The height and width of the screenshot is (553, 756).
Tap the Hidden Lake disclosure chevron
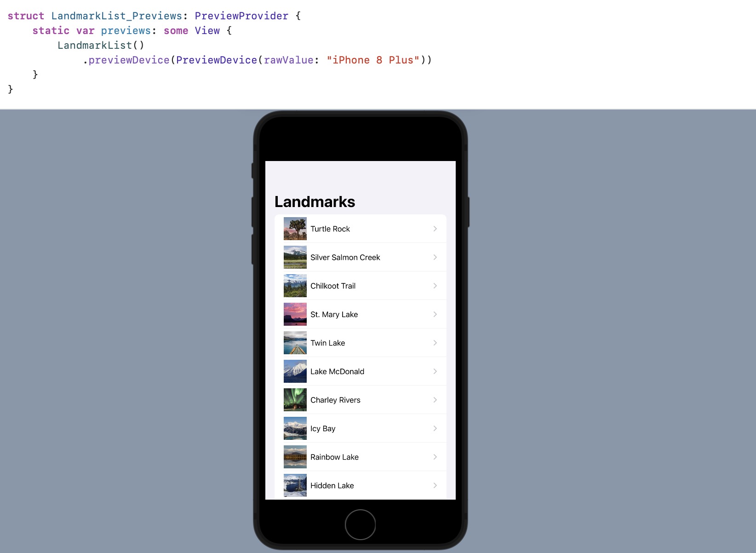pos(435,485)
